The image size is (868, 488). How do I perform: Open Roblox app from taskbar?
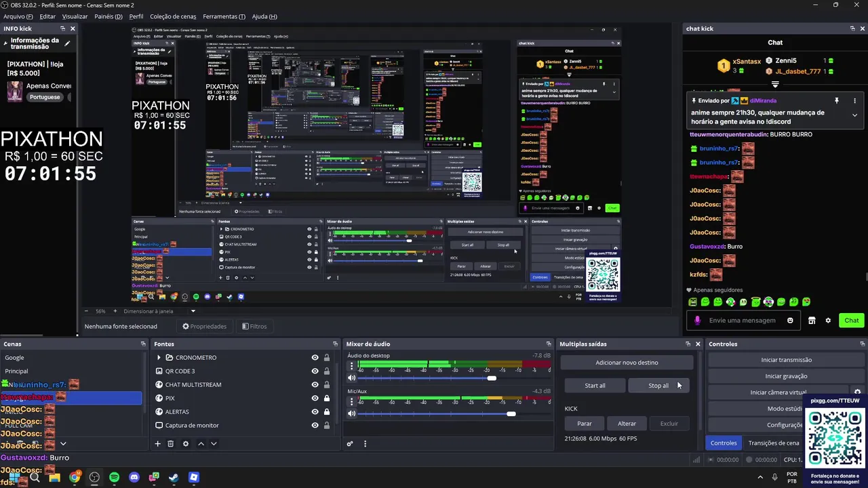(x=194, y=477)
